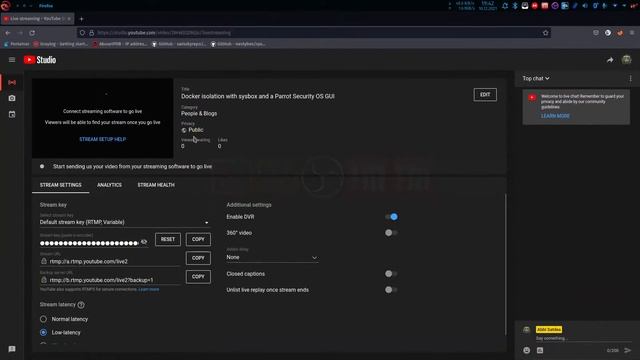
Task: Click the share arrow icon in header
Action: [610, 60]
